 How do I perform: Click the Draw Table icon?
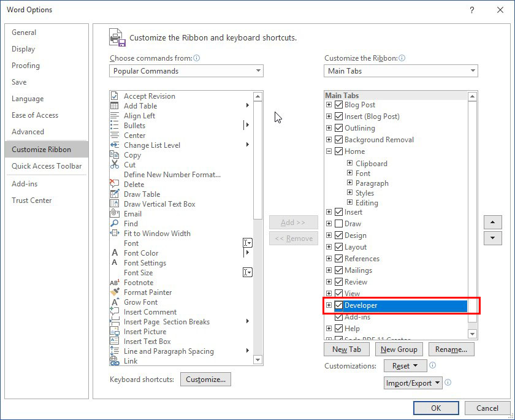(x=114, y=194)
